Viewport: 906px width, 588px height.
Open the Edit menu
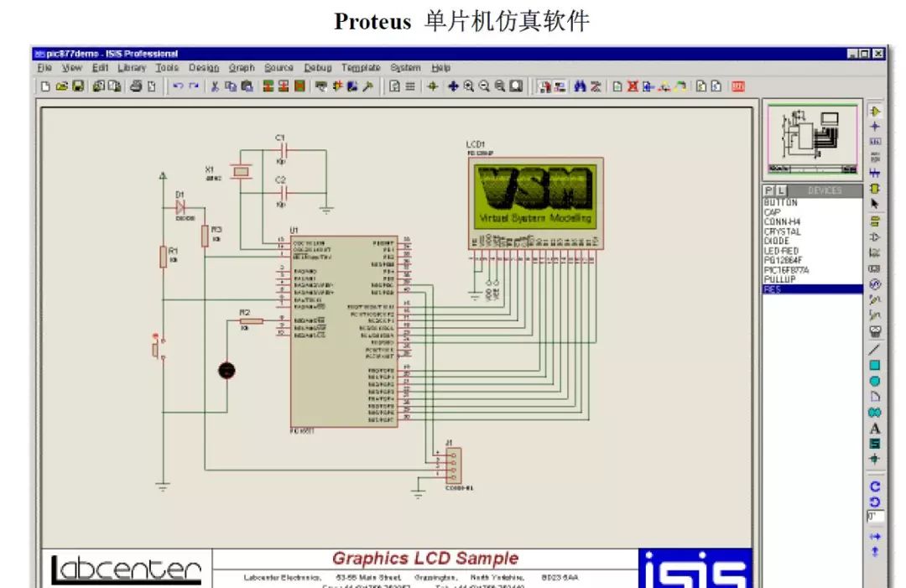click(x=100, y=68)
